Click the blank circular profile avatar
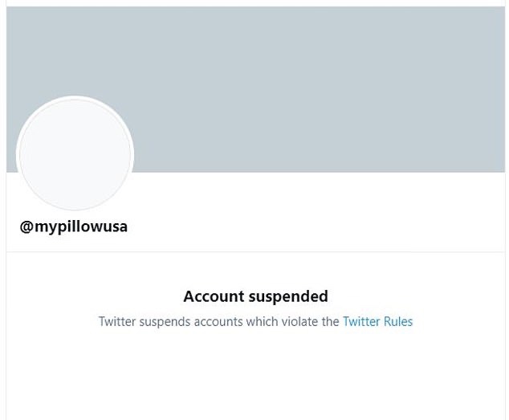The height and width of the screenshot is (420, 509). [75, 154]
